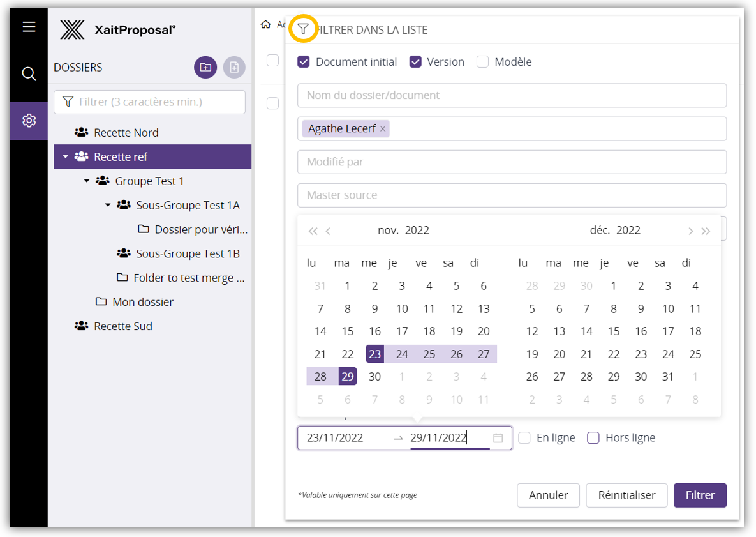Open Mon dossier folder
Screen dimensions: 756x537
[x=142, y=302]
